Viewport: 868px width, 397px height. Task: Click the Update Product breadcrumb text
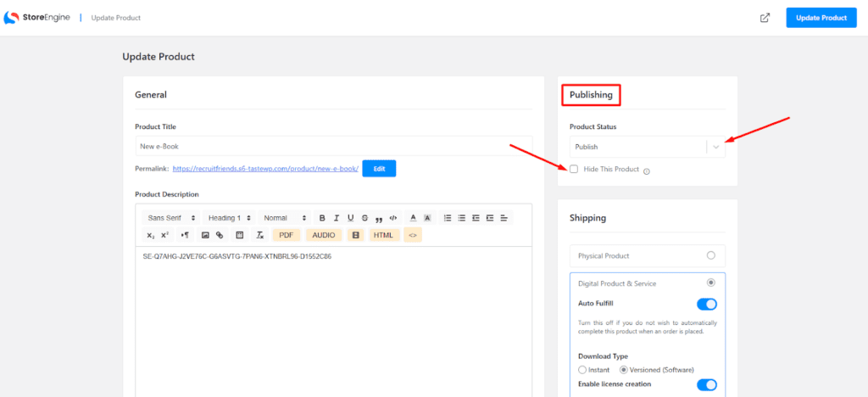(x=115, y=18)
